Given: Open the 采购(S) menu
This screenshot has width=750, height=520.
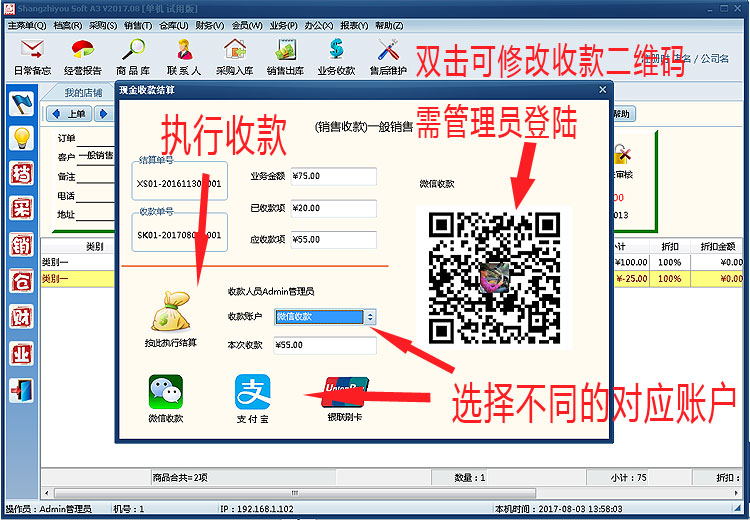Looking at the screenshot, I should [103, 25].
